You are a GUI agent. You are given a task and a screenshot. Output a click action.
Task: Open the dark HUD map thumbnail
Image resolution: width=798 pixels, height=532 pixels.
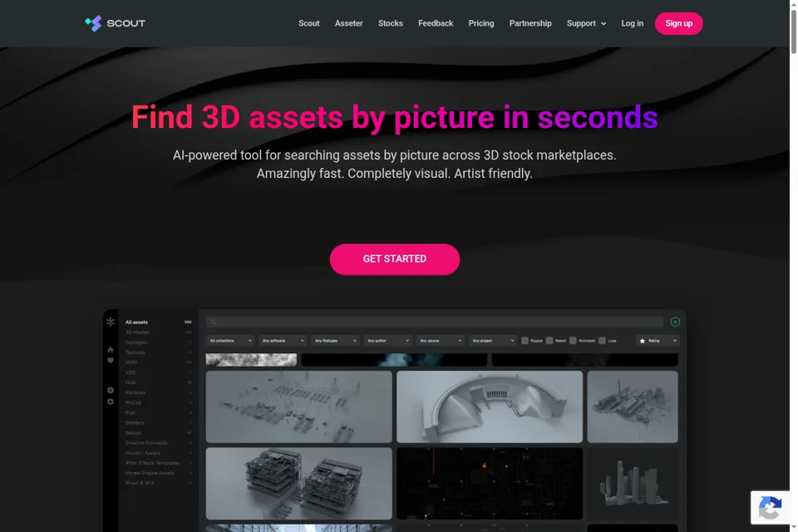click(490, 484)
